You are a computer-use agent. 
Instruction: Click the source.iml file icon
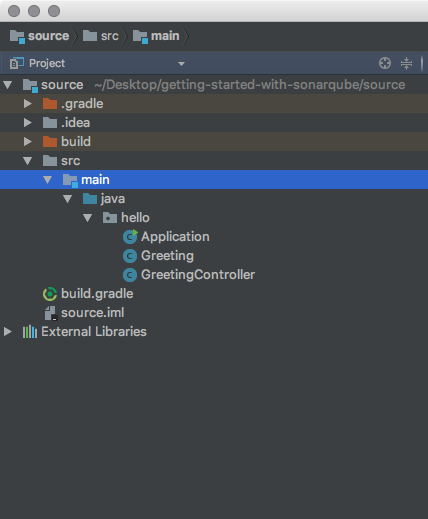(x=51, y=313)
